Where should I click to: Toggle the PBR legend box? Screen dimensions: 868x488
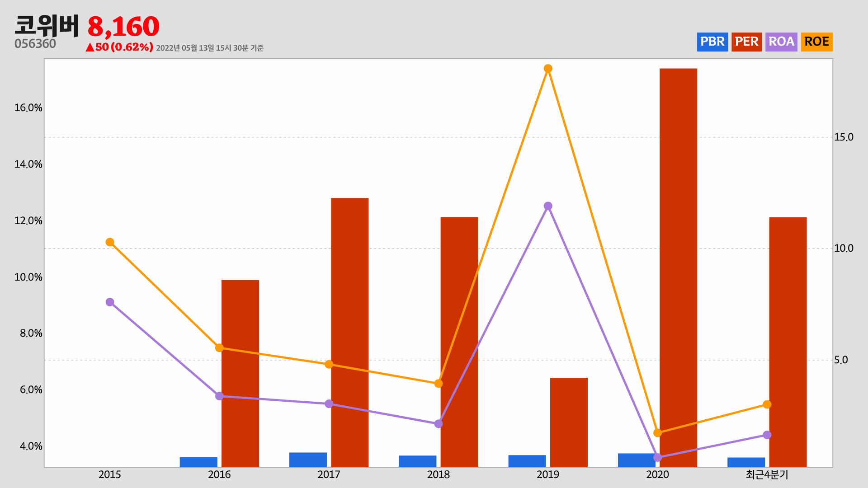click(712, 42)
